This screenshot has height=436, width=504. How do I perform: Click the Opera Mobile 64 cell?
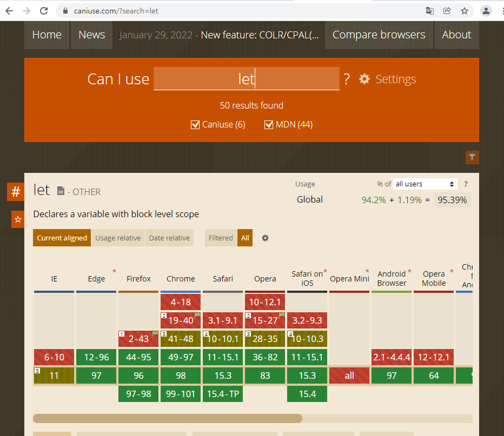[434, 375]
